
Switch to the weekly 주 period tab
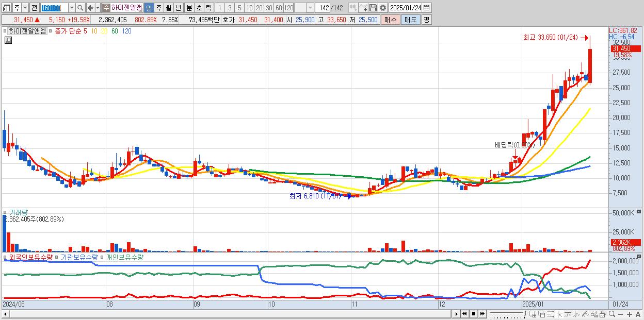tap(158, 8)
